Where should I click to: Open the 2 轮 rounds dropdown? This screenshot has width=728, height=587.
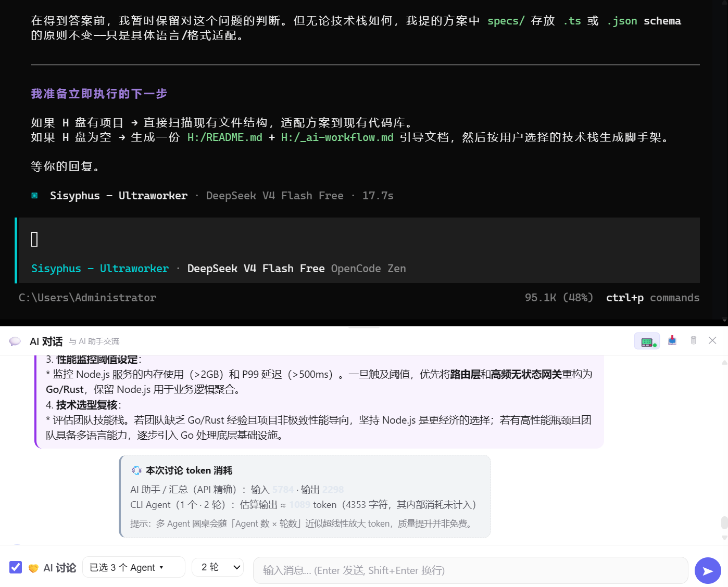click(218, 567)
